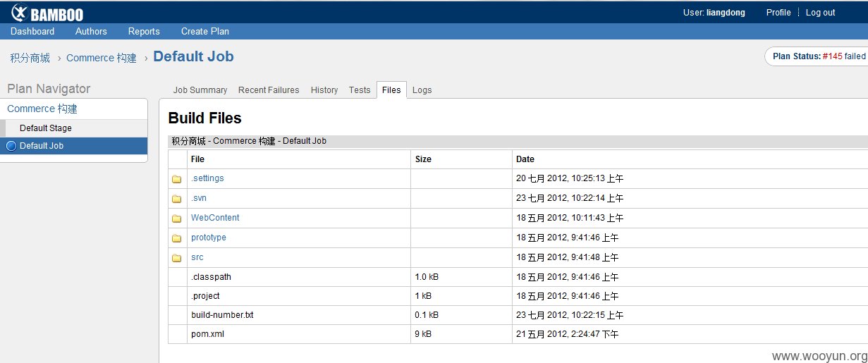Viewport: 868px width, 363px height.
Task: Open the Authors page
Action: (x=91, y=31)
